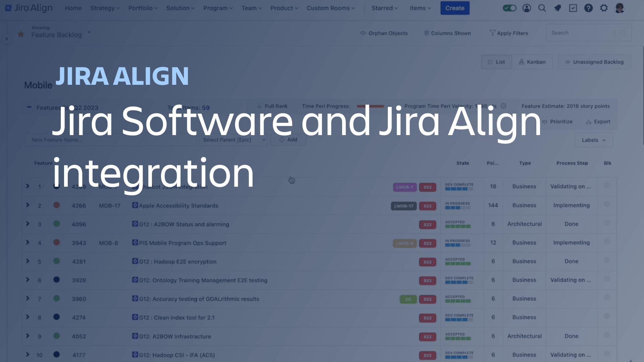Screen dimensions: 644x362
Task: Click the Add button for new feature
Action: pos(288,140)
